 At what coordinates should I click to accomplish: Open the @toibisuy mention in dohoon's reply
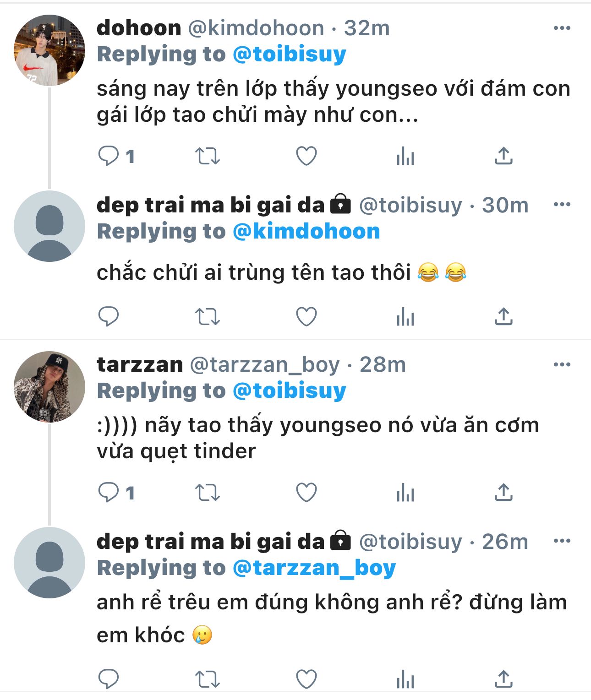click(x=290, y=54)
